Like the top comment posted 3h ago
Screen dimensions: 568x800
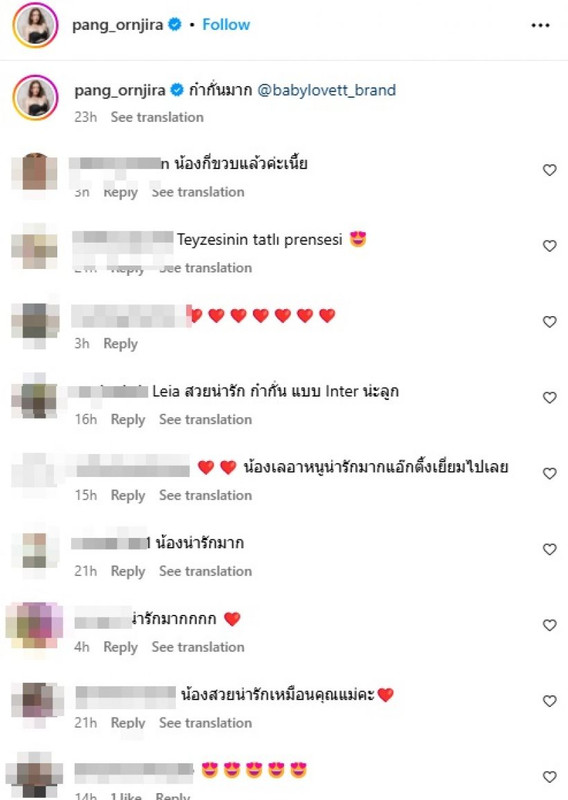point(550,170)
